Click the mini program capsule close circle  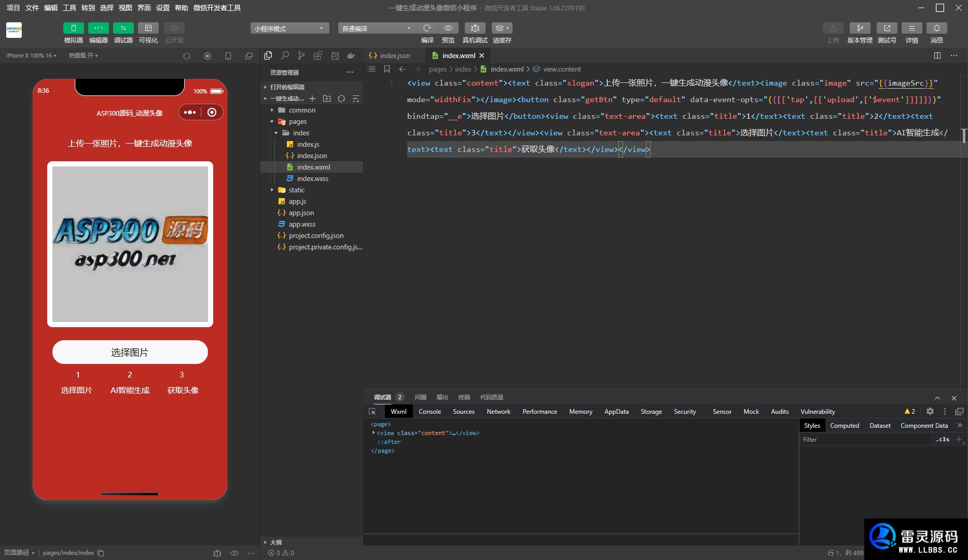(x=212, y=113)
